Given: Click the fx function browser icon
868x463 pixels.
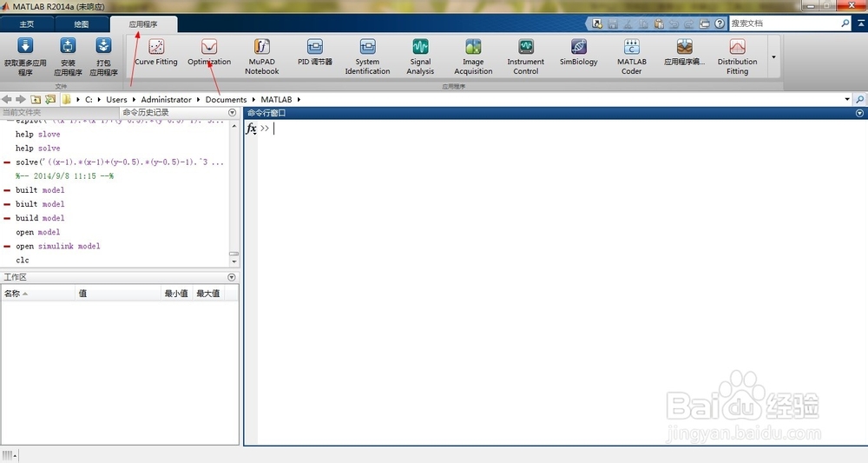Looking at the screenshot, I should click(252, 129).
